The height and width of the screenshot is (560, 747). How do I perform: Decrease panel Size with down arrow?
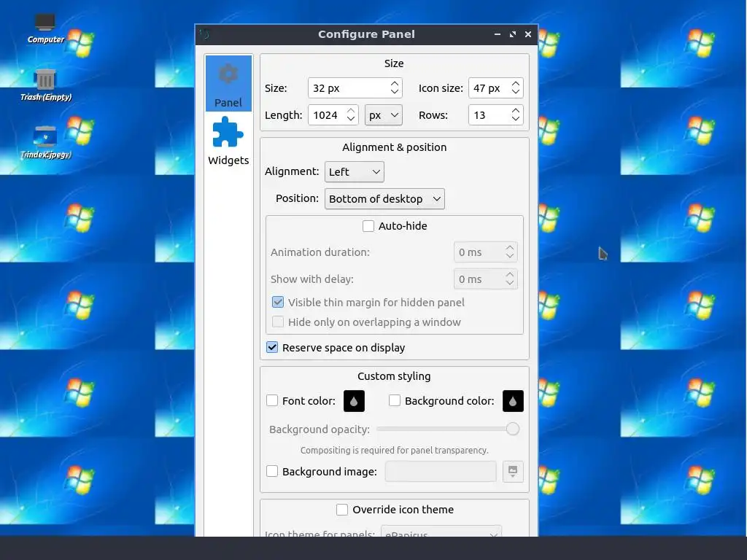coord(395,92)
